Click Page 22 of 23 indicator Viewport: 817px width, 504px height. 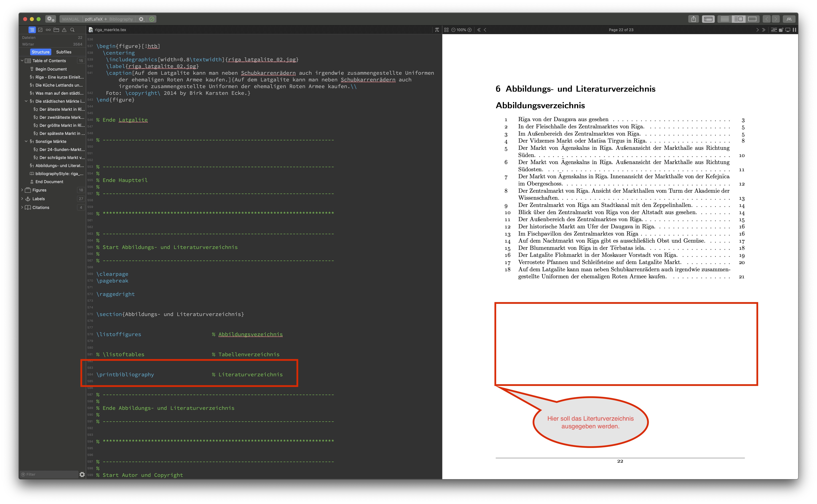click(x=621, y=30)
